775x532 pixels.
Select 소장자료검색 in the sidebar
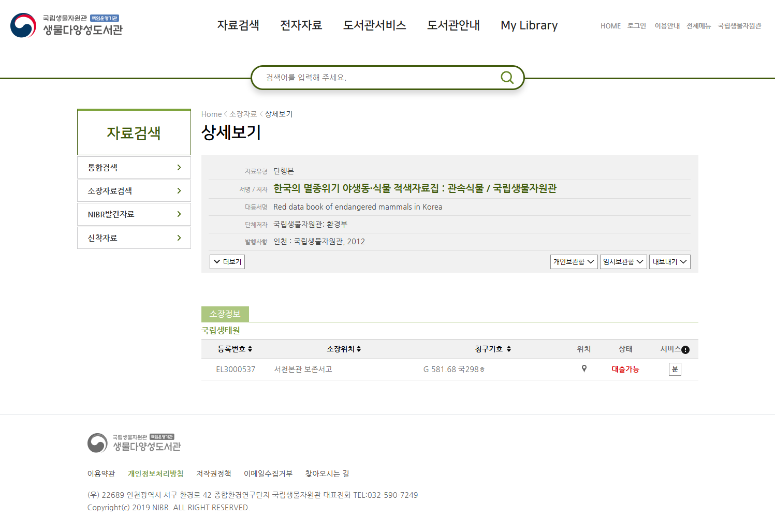click(x=134, y=191)
